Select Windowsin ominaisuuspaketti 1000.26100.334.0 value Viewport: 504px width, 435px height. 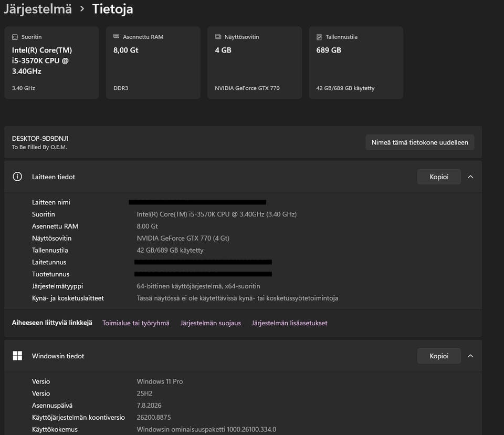click(x=206, y=430)
